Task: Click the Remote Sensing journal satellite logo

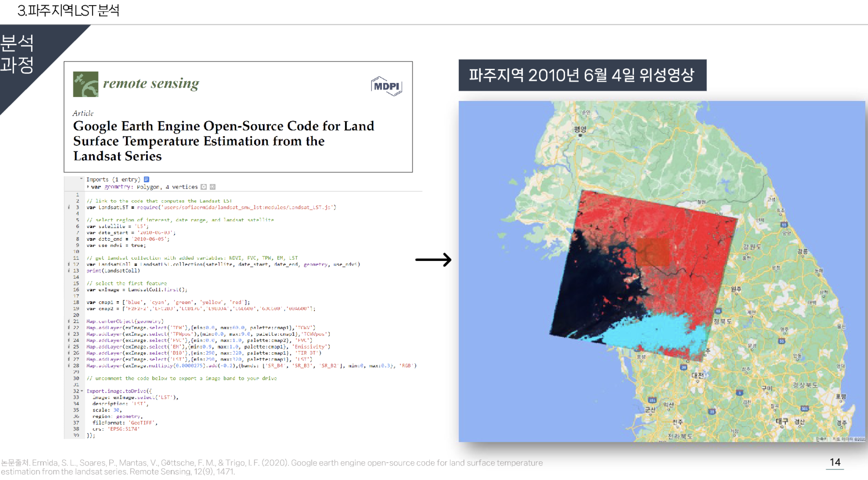Action: click(x=86, y=84)
